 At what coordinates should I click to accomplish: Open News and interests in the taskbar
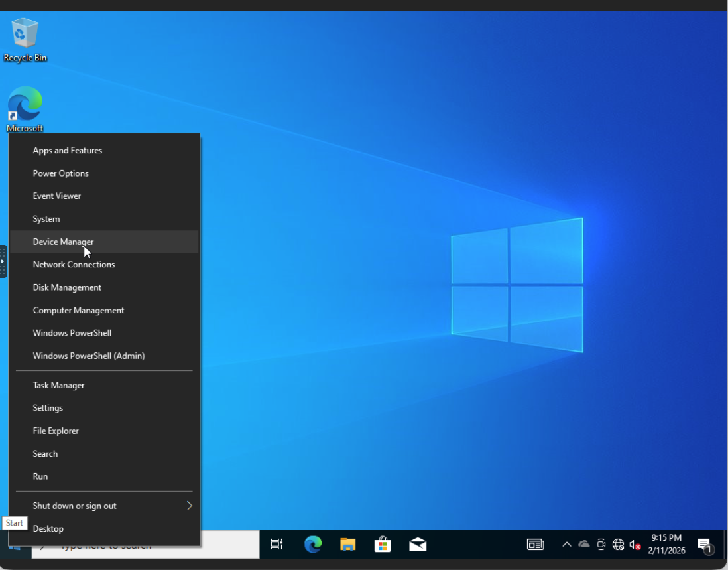point(535,544)
